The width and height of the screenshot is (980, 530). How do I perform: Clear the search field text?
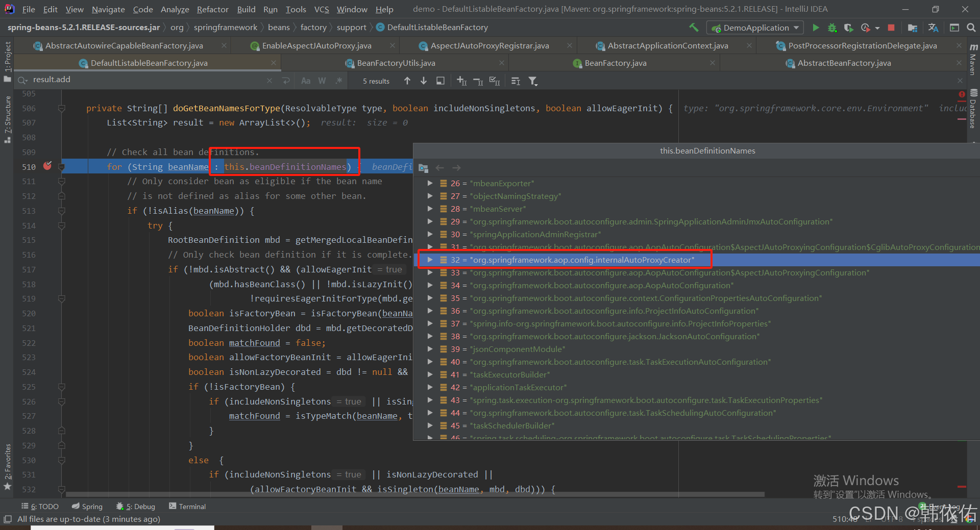pyautogui.click(x=269, y=81)
